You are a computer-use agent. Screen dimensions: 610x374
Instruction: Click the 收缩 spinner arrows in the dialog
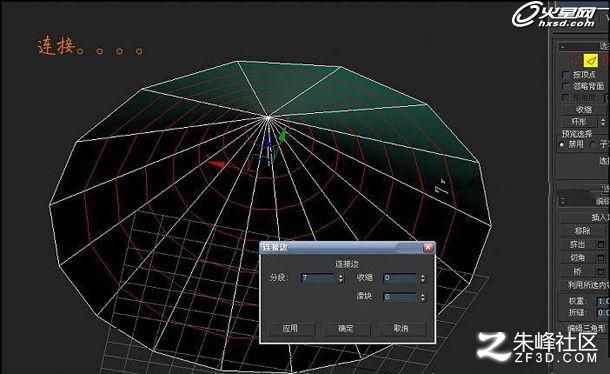(x=423, y=278)
